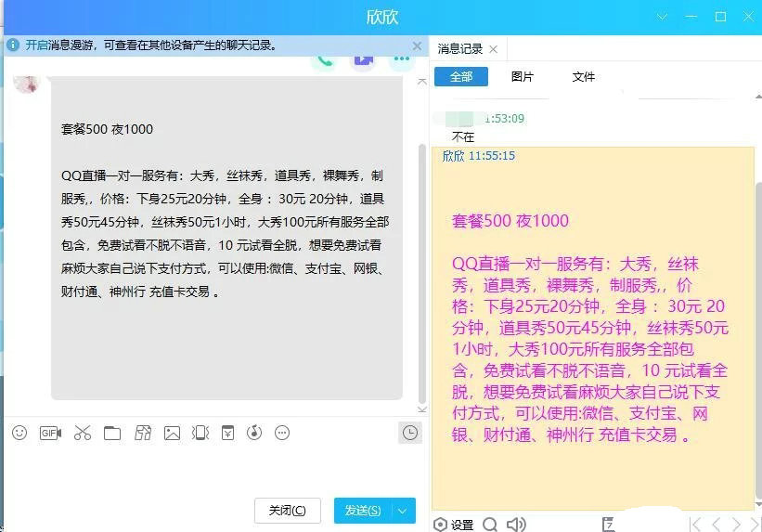Click the 关闭(C) button
This screenshot has width=762, height=532.
click(287, 510)
